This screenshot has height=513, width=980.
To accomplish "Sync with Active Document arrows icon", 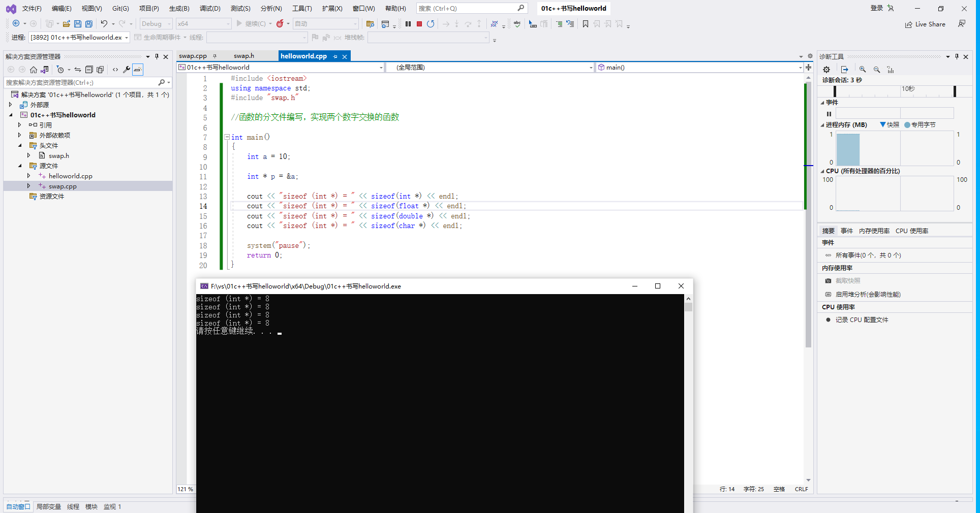I will tap(78, 70).
